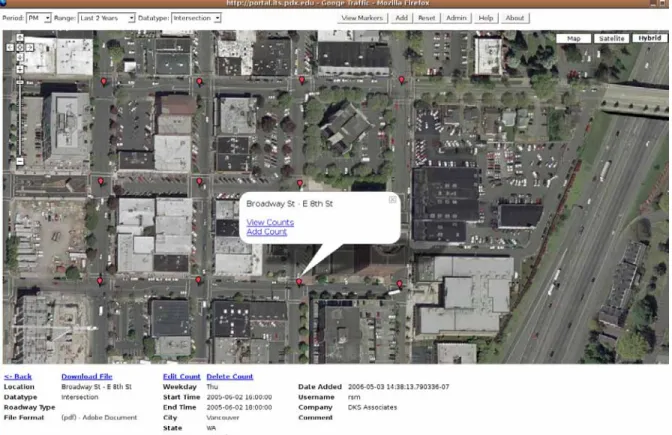Pan the map down with the arrow control

(20, 57)
